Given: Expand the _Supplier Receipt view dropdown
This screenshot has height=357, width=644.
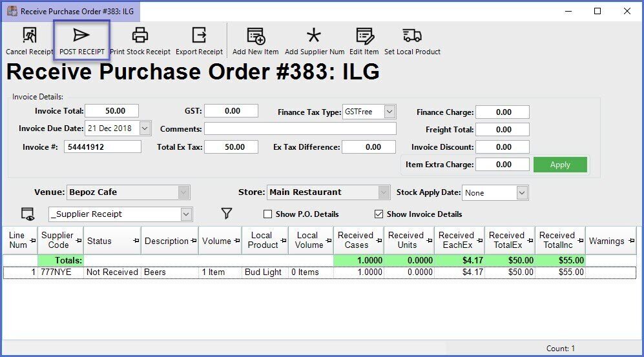Looking at the screenshot, I should click(x=186, y=214).
